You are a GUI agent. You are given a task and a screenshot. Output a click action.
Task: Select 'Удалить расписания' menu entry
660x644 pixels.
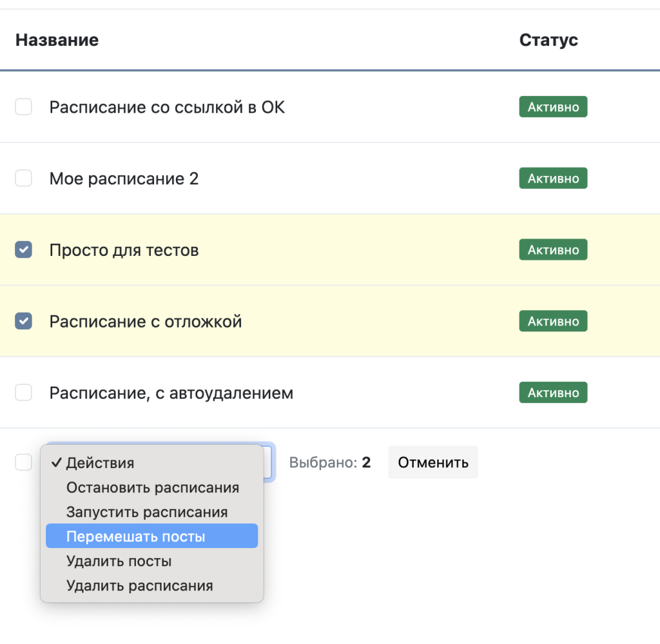(139, 585)
